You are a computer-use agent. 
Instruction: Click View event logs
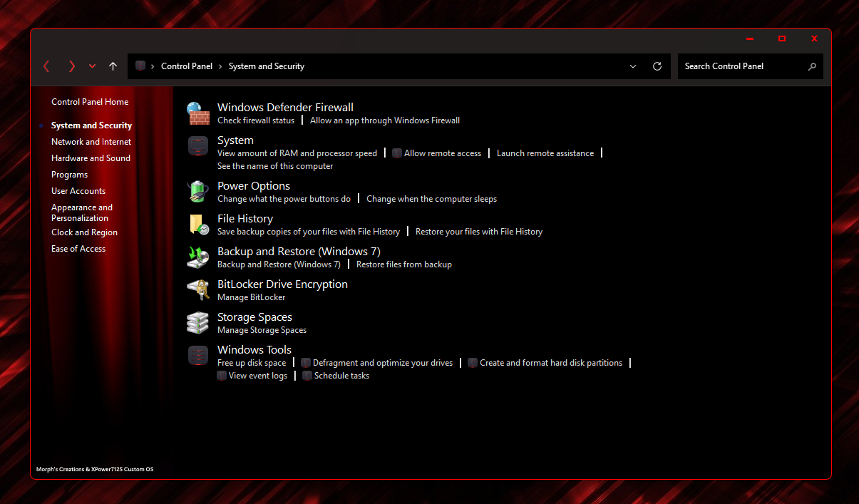point(258,376)
